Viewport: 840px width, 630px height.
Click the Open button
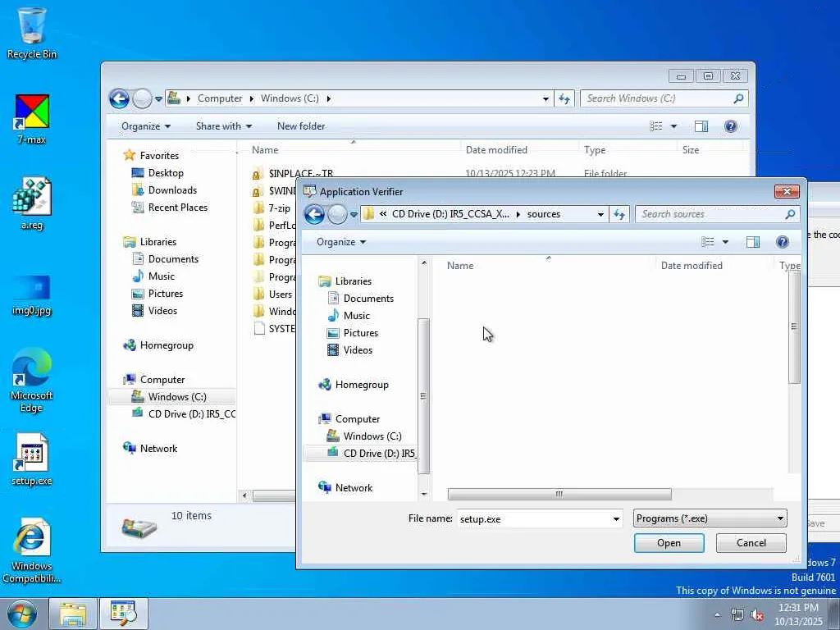point(669,543)
